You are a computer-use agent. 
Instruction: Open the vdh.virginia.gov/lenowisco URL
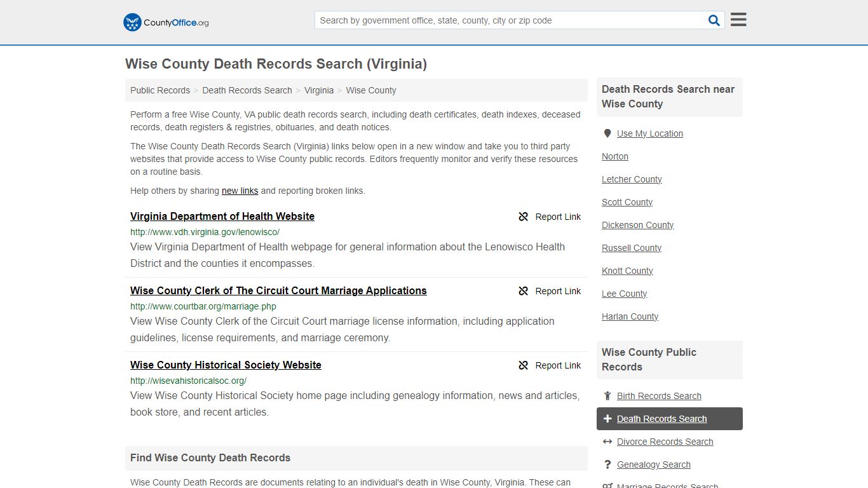[205, 232]
